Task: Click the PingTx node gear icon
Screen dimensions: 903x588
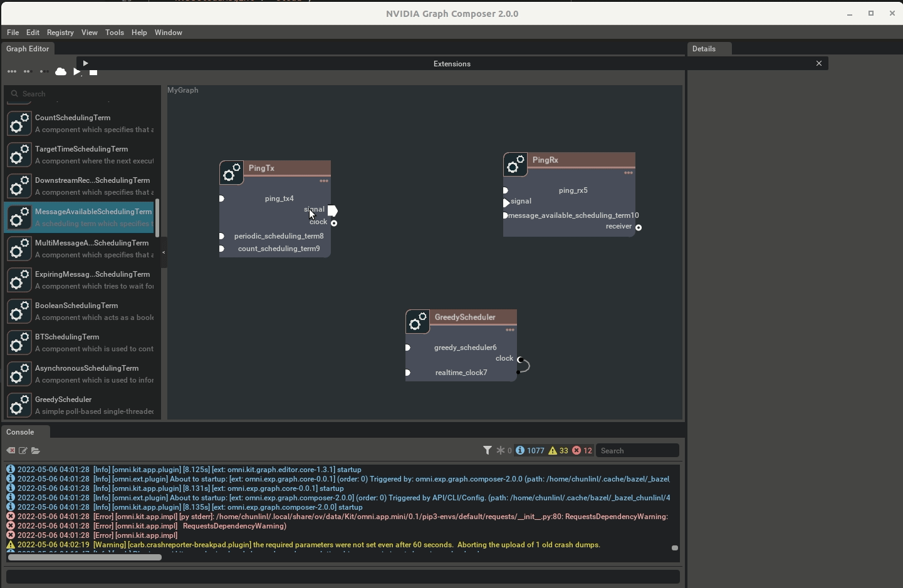Action: click(x=232, y=172)
